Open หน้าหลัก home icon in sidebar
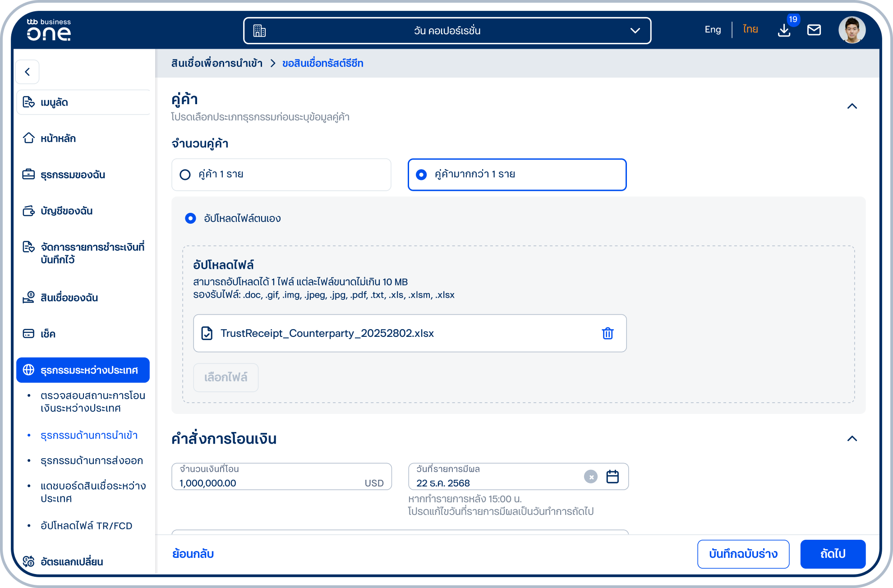Screen dimensions: 893x588 [29, 138]
